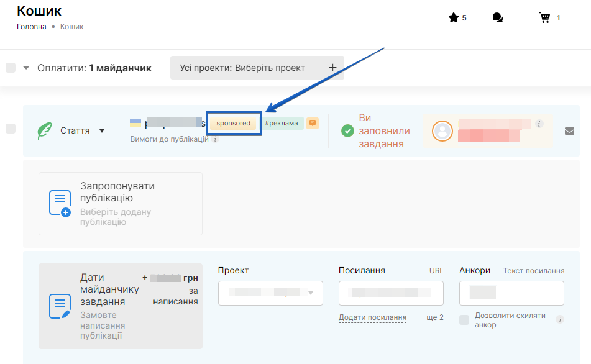Image resolution: width=591 pixels, height=364 pixels.
Task: Expand the Стаття type dropdown
Action: [102, 131]
